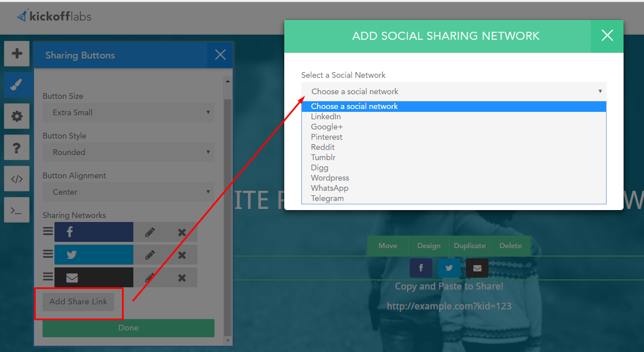Remove the Facebook sharing network

click(182, 232)
